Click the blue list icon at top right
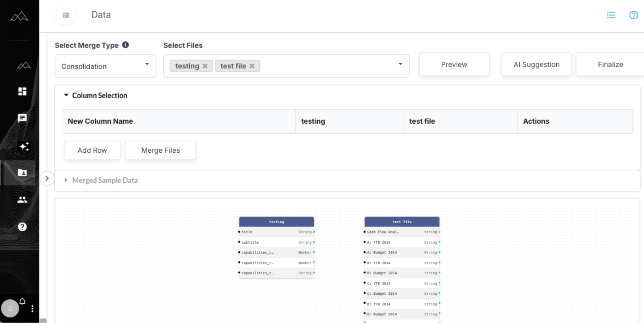 pyautogui.click(x=611, y=15)
